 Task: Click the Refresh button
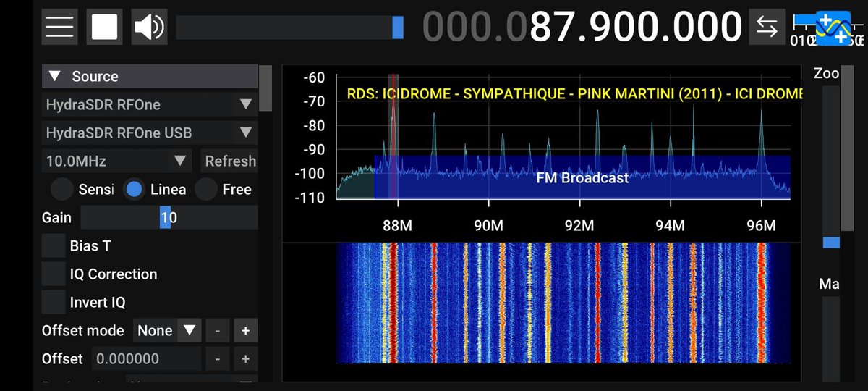229,161
